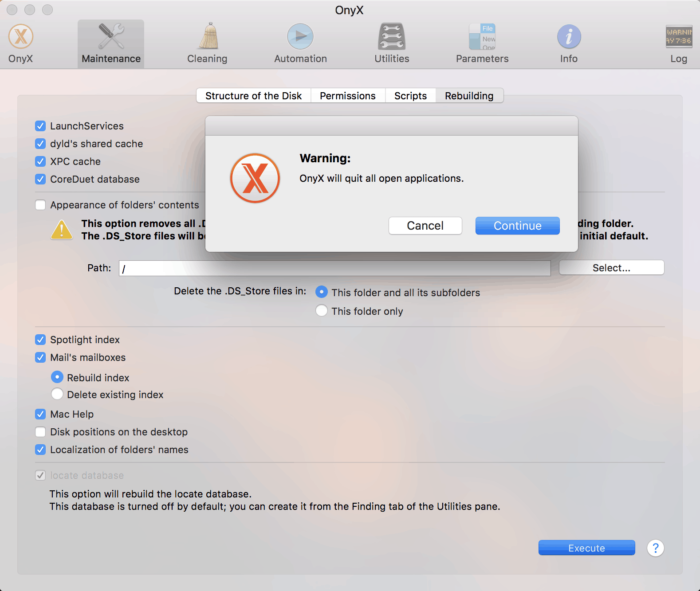Uncheck dyld's shared cache option

[40, 144]
